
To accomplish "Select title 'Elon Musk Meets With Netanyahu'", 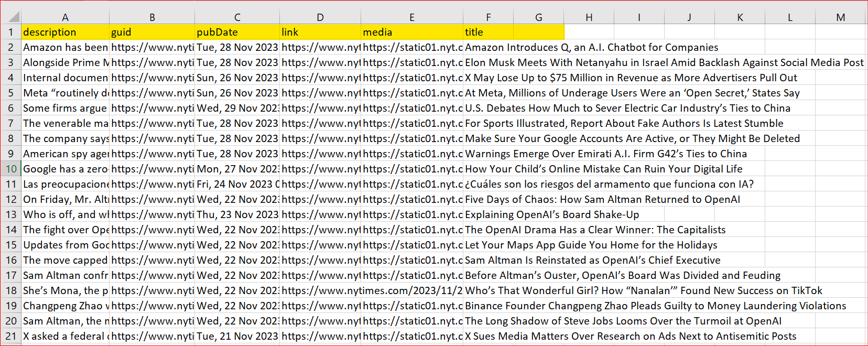I will (x=664, y=62).
